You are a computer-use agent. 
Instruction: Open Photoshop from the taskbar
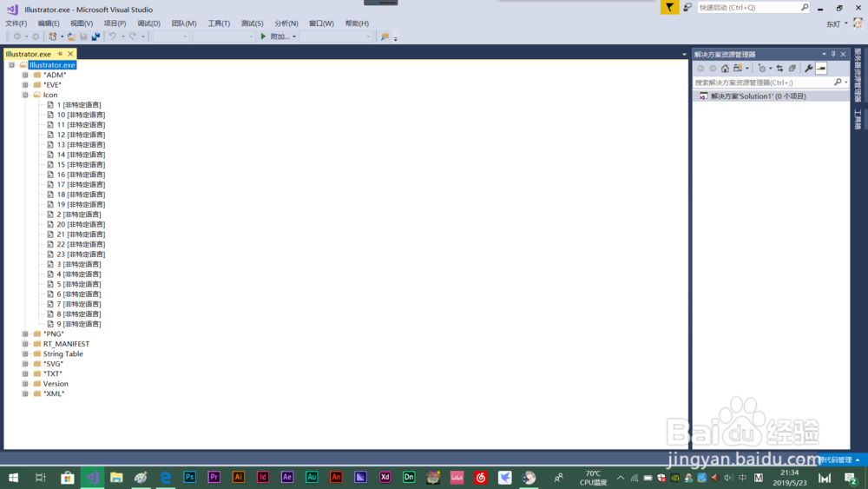pyautogui.click(x=190, y=477)
